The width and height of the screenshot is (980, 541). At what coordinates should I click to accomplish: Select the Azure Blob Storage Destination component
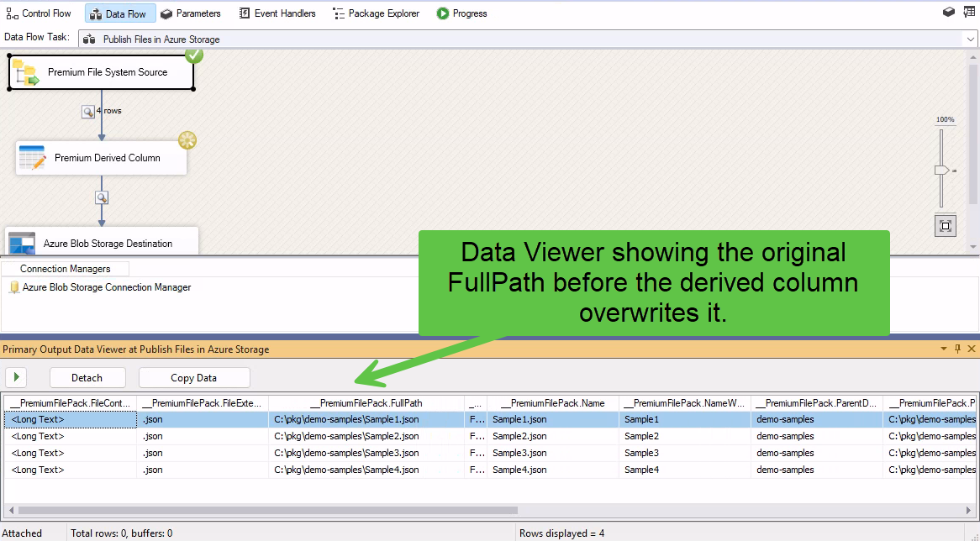102,241
